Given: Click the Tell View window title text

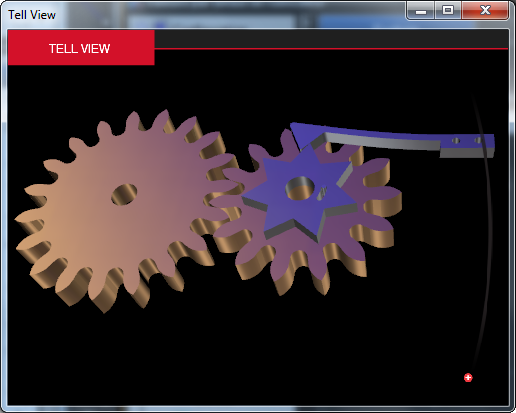Looking at the screenshot, I should 32,15.
